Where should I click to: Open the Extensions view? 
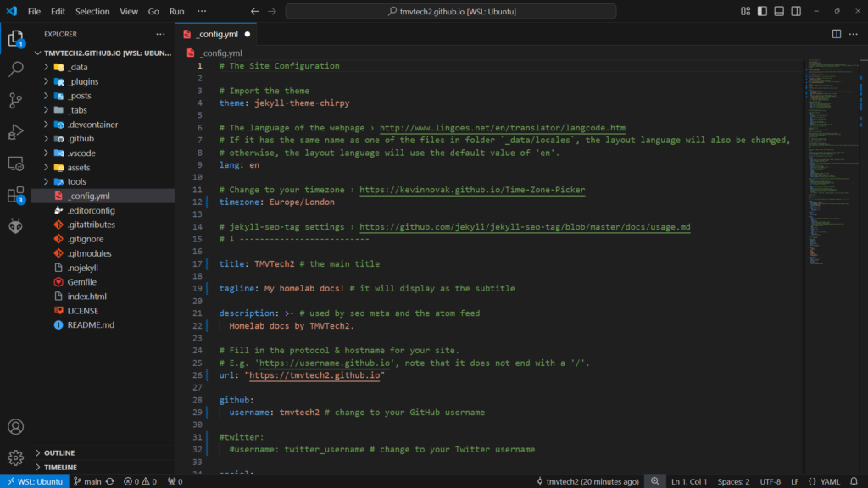coord(15,195)
